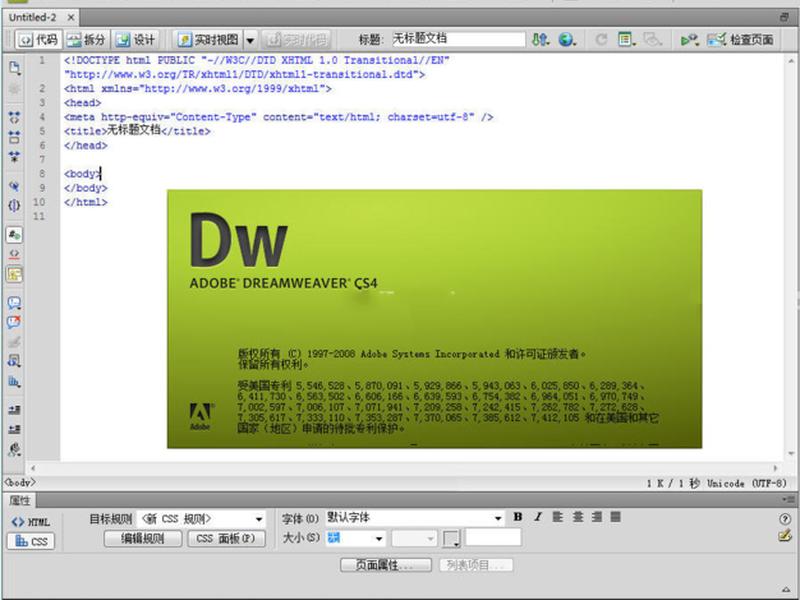
Task: Dismiss the Dreamweaver CS4 splash screen
Action: click(x=434, y=319)
